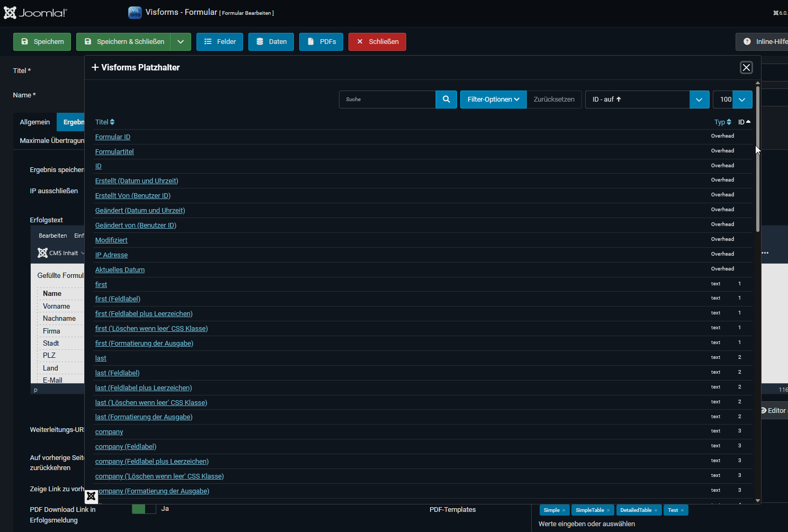Click the modal vertical scrollbar
Image resolution: width=788 pixels, height=532 pixels.
click(x=757, y=159)
